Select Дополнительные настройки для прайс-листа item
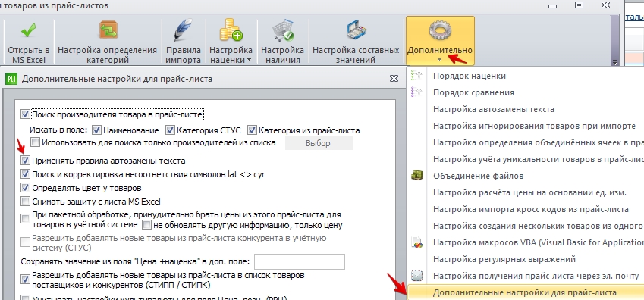 [x=526, y=292]
